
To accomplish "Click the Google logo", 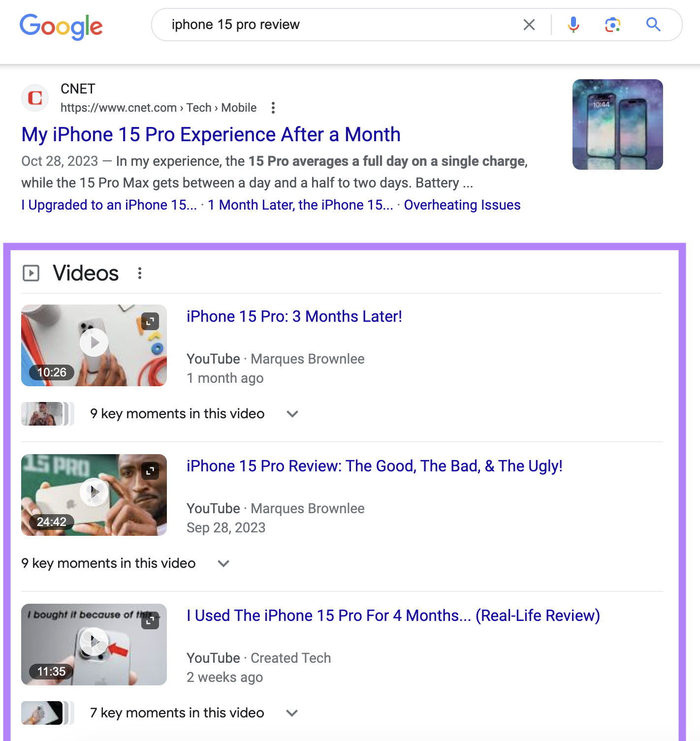I will point(61,26).
